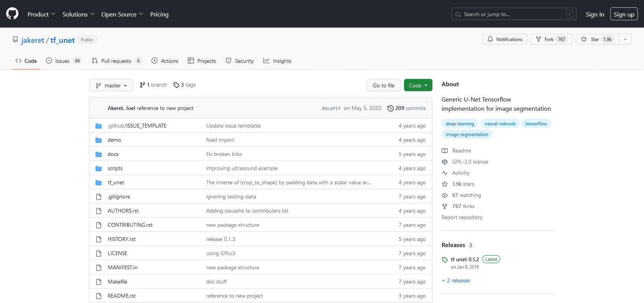
Task: Click the branch count icon
Action: click(x=143, y=85)
